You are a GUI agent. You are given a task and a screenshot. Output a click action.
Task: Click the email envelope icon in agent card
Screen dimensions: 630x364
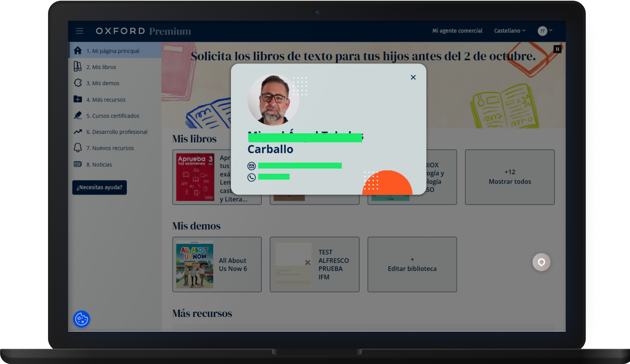(252, 166)
